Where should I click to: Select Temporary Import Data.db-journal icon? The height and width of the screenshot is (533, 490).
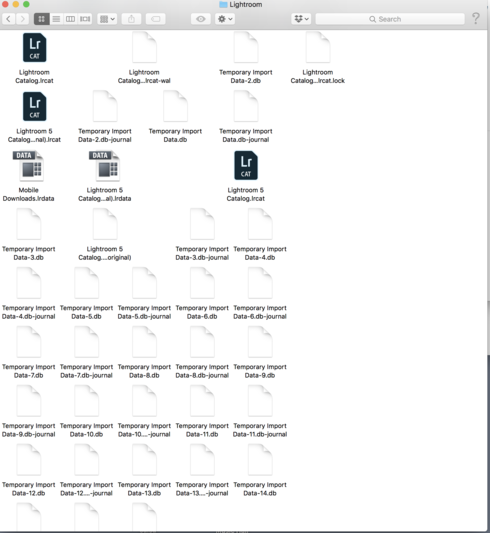pyautogui.click(x=246, y=106)
